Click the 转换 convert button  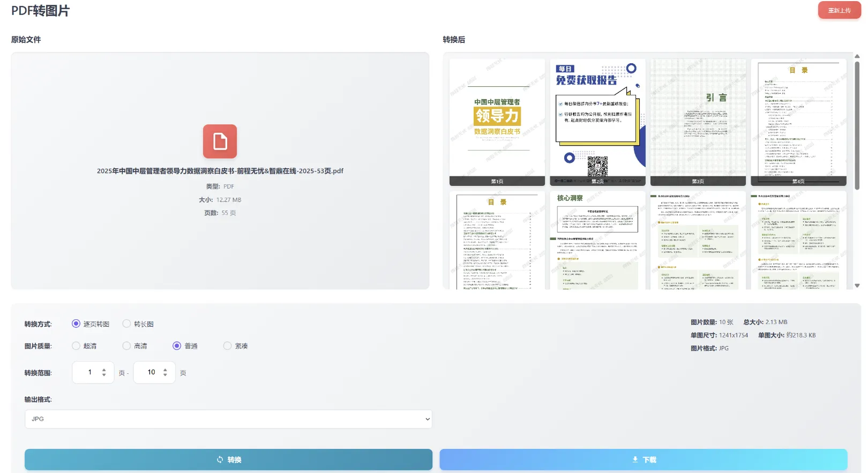pos(228,460)
